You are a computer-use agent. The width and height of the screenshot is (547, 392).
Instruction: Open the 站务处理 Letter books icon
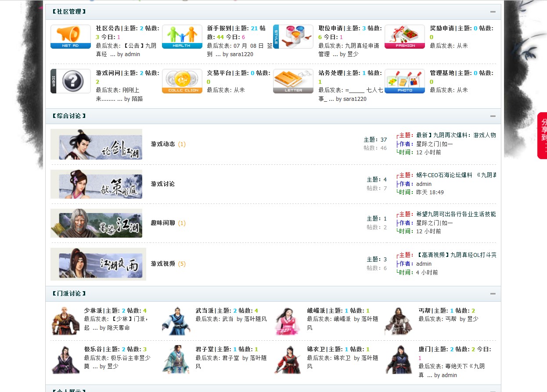293,81
